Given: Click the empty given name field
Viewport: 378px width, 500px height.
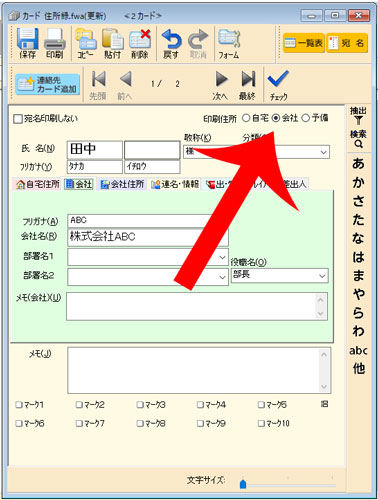Looking at the screenshot, I should coord(152,149).
